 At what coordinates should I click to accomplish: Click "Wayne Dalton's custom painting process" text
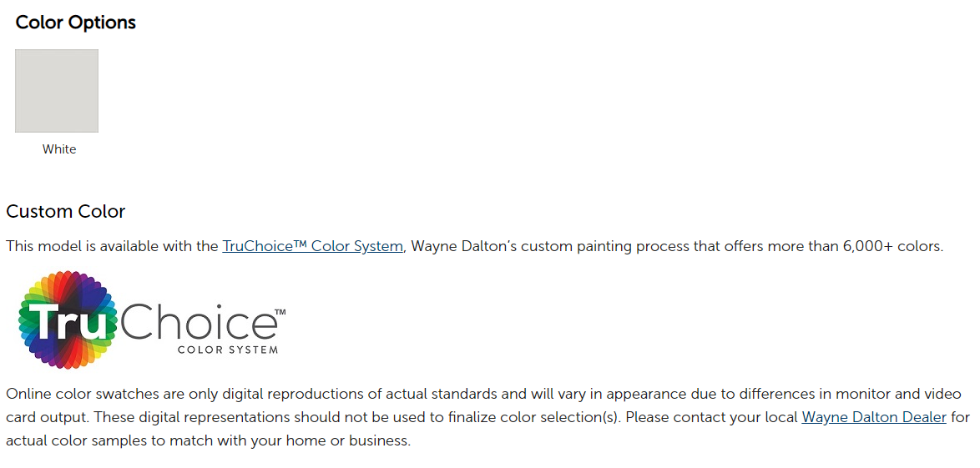point(544,246)
